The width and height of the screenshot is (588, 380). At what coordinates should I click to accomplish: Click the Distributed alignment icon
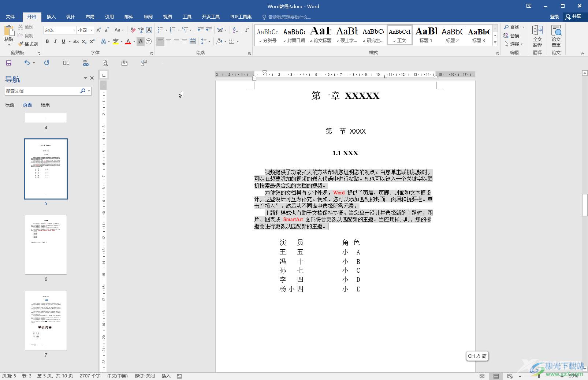click(193, 41)
